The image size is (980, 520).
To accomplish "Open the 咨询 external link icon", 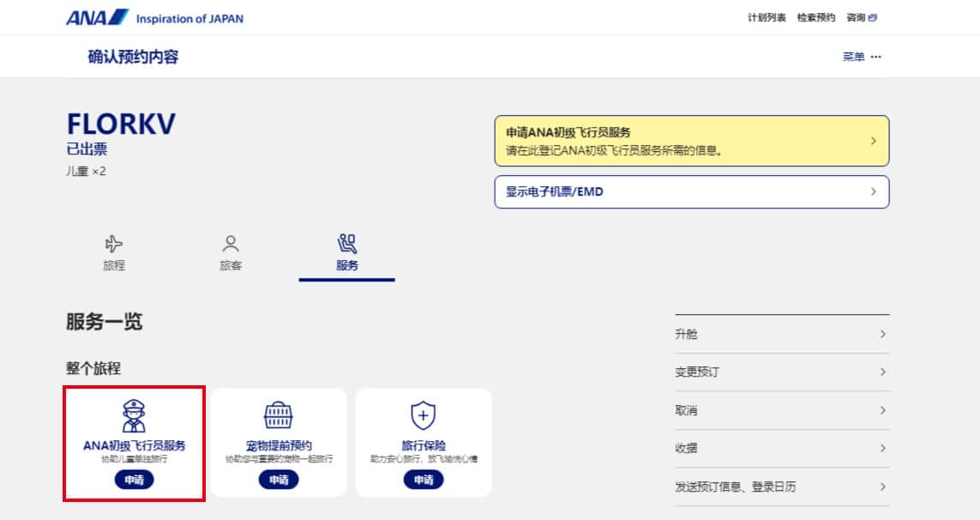I will [873, 18].
